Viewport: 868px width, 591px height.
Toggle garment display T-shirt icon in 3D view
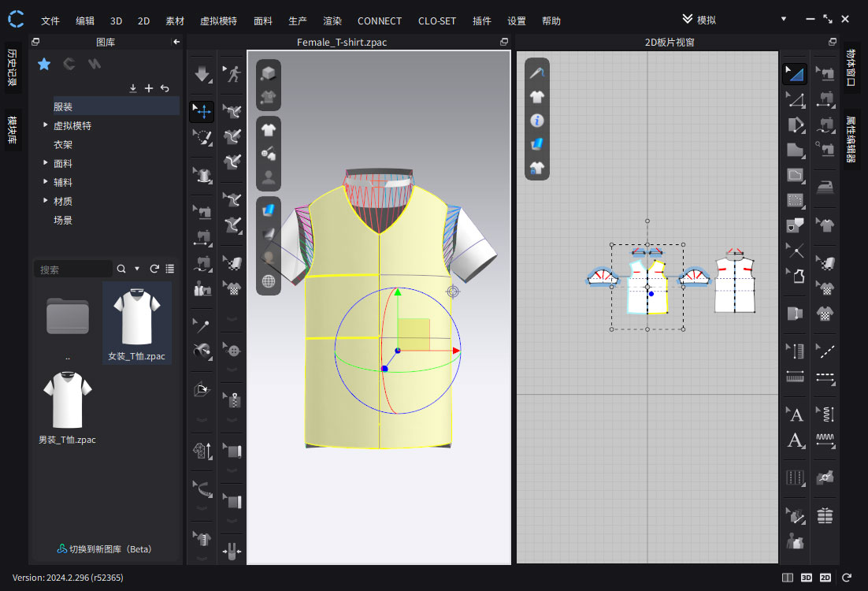(269, 129)
